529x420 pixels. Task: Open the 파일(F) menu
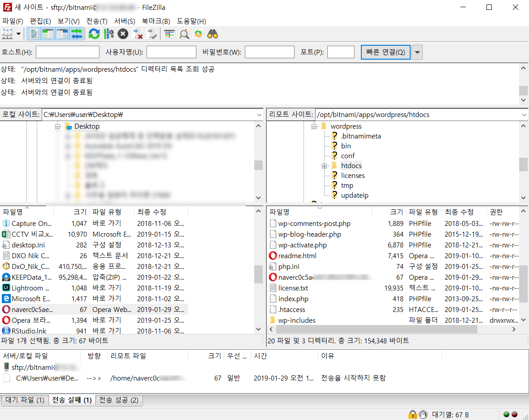click(13, 21)
